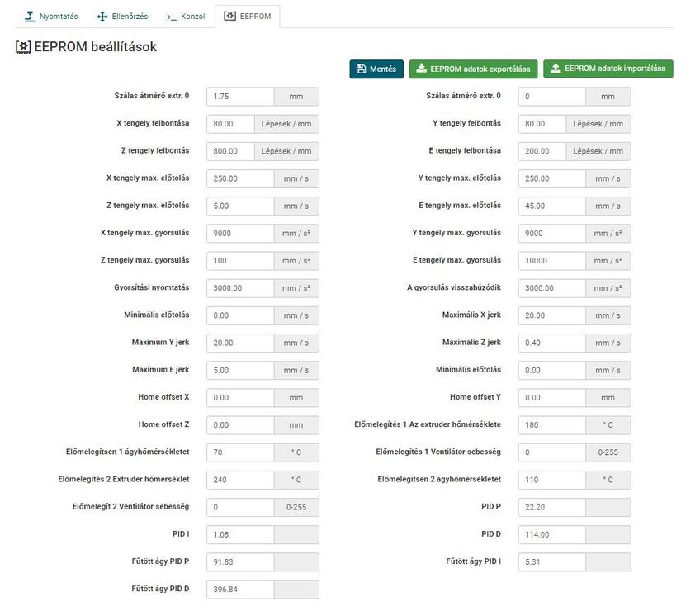Click the floppy disk icon on Mentés
Viewport: 700px width, 611px height.
click(361, 69)
